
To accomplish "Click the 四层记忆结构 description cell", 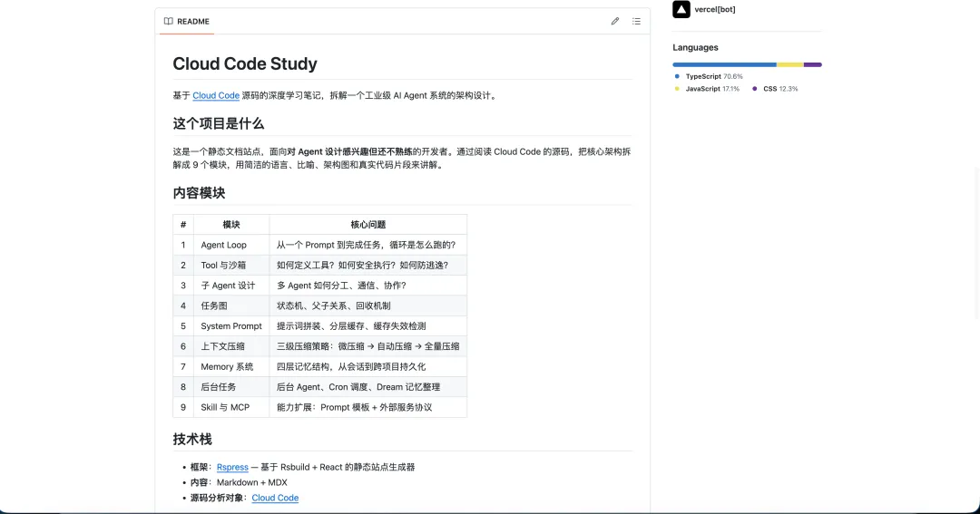I will pos(368,366).
